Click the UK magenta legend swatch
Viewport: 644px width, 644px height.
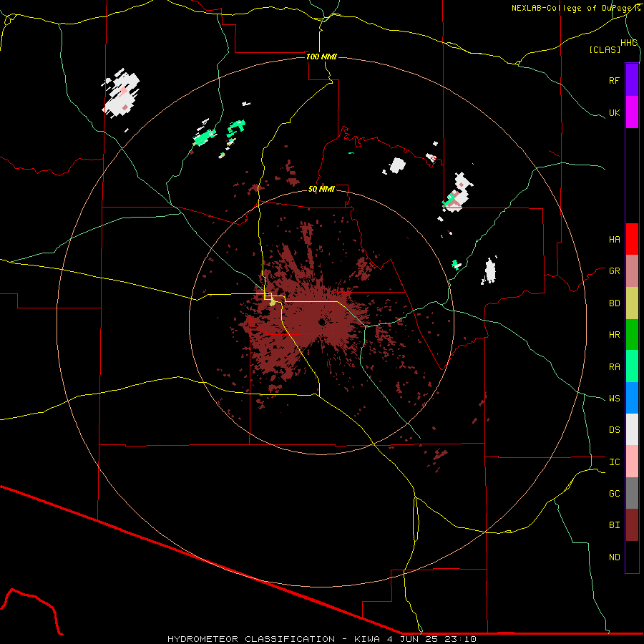click(x=632, y=112)
